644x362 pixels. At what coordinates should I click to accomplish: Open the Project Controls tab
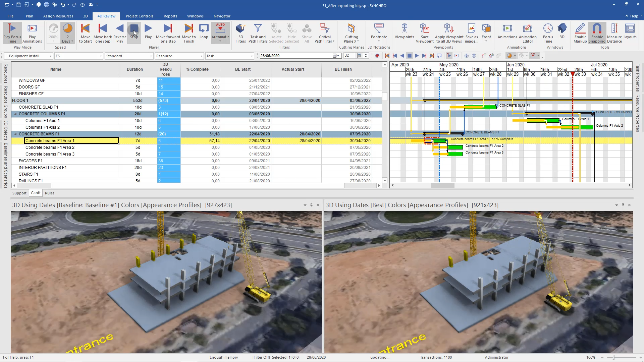point(139,16)
